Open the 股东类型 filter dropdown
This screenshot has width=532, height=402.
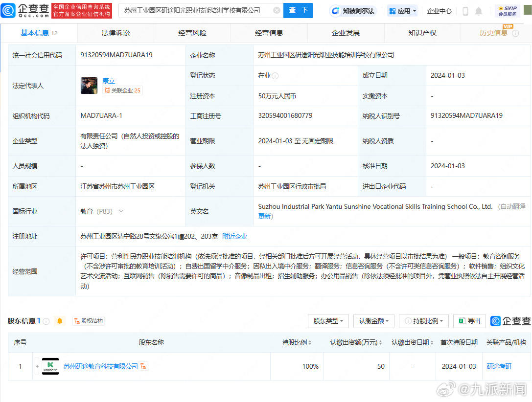328,321
